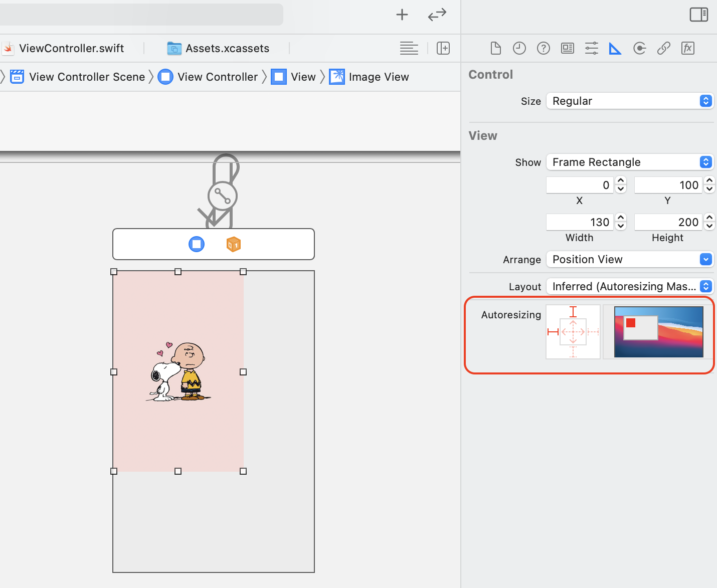
Task: Toggle the inspectors sidebar panel
Action: click(x=699, y=15)
